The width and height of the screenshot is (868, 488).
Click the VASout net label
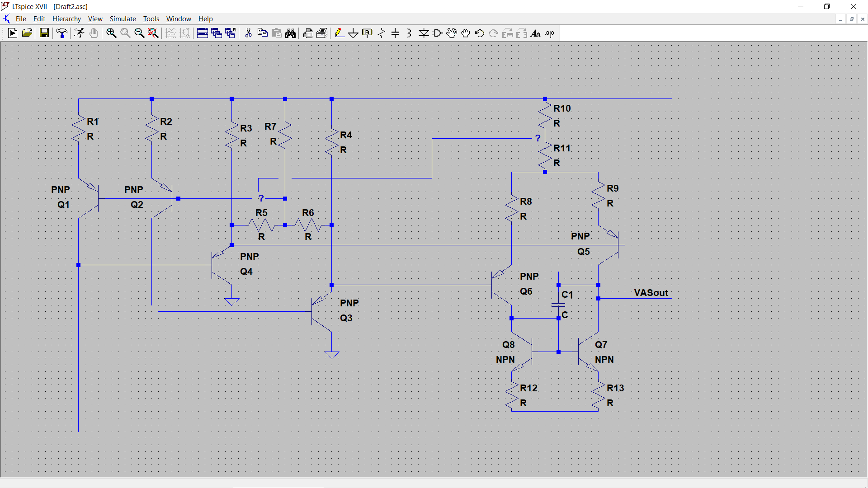coord(651,293)
